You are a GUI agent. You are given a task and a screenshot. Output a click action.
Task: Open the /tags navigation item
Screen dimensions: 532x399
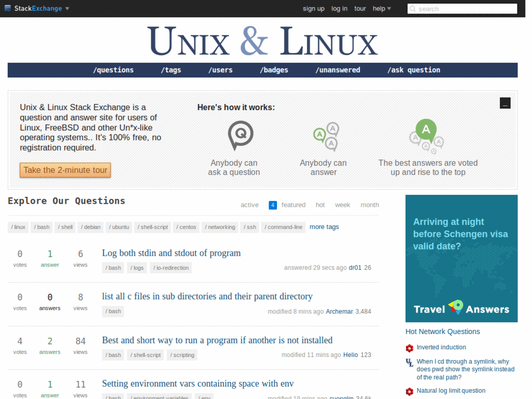[x=171, y=70]
